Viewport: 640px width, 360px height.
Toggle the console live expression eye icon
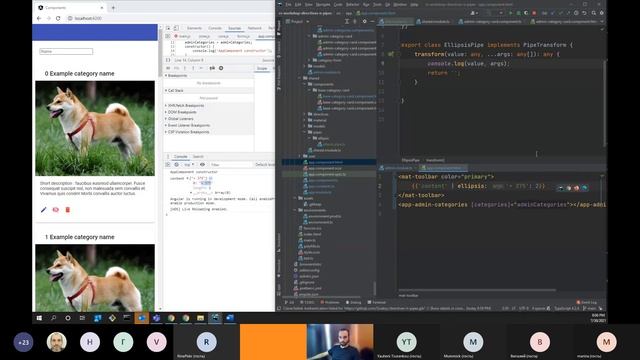click(x=202, y=164)
